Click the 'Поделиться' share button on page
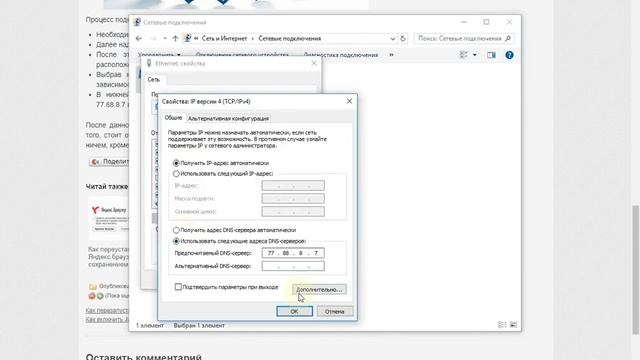Screen dimensions: 640x360 pyautogui.click(x=109, y=162)
